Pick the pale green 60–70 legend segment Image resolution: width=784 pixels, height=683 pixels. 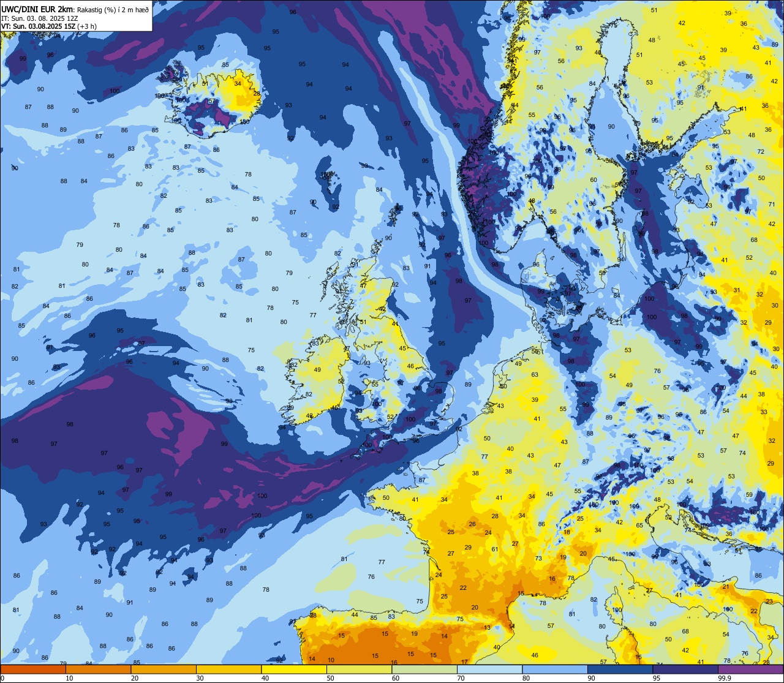424,669
